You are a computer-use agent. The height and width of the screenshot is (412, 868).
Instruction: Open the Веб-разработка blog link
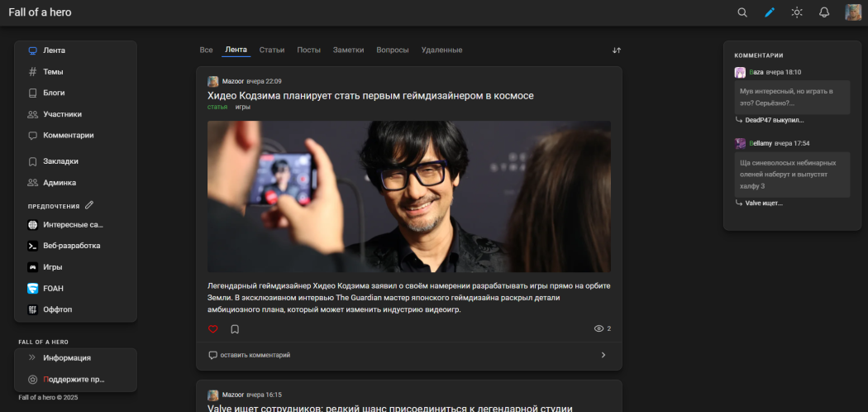pyautogui.click(x=71, y=246)
